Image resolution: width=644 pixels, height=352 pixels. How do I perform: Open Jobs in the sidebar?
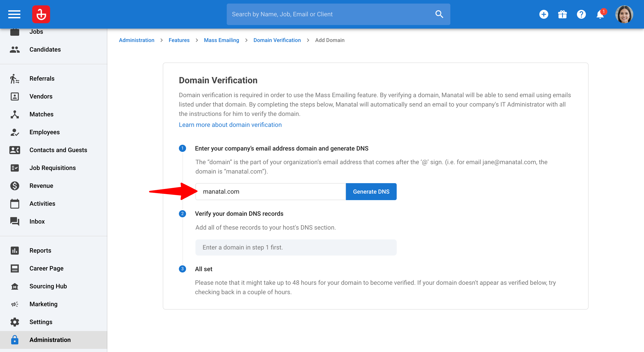click(x=53, y=32)
